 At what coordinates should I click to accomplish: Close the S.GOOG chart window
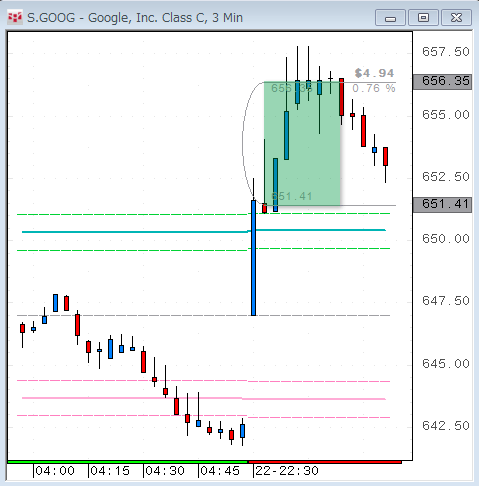click(x=456, y=18)
